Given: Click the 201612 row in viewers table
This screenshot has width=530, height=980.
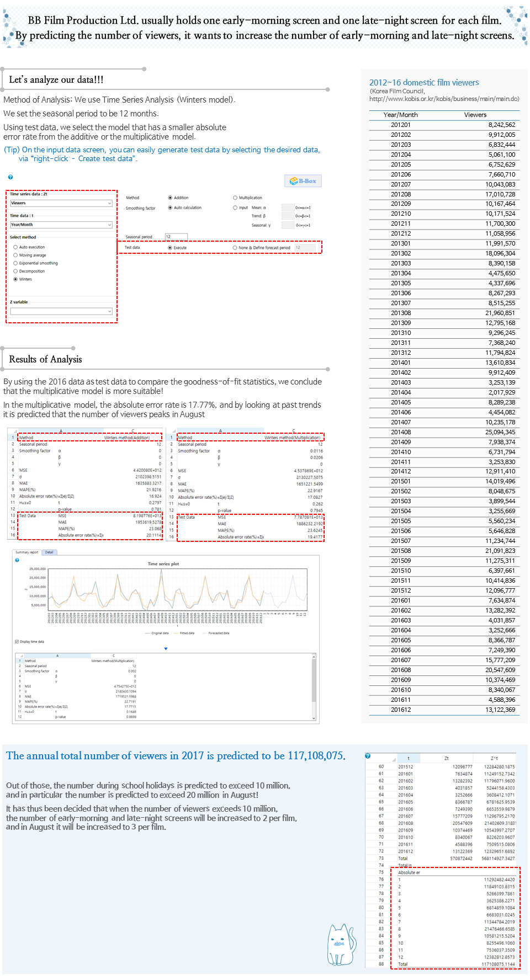Looking at the screenshot, I should tap(443, 710).
